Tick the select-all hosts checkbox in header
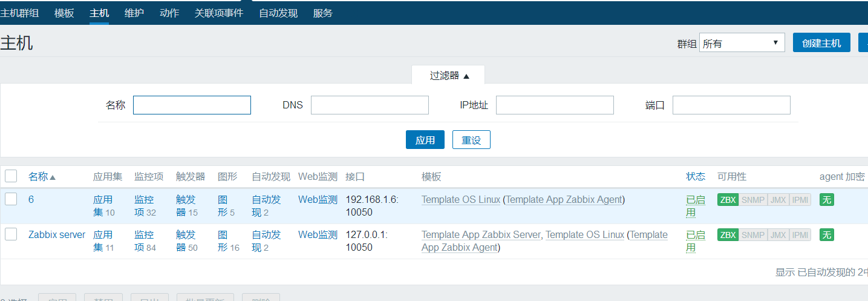The height and width of the screenshot is (301, 868). click(x=11, y=176)
